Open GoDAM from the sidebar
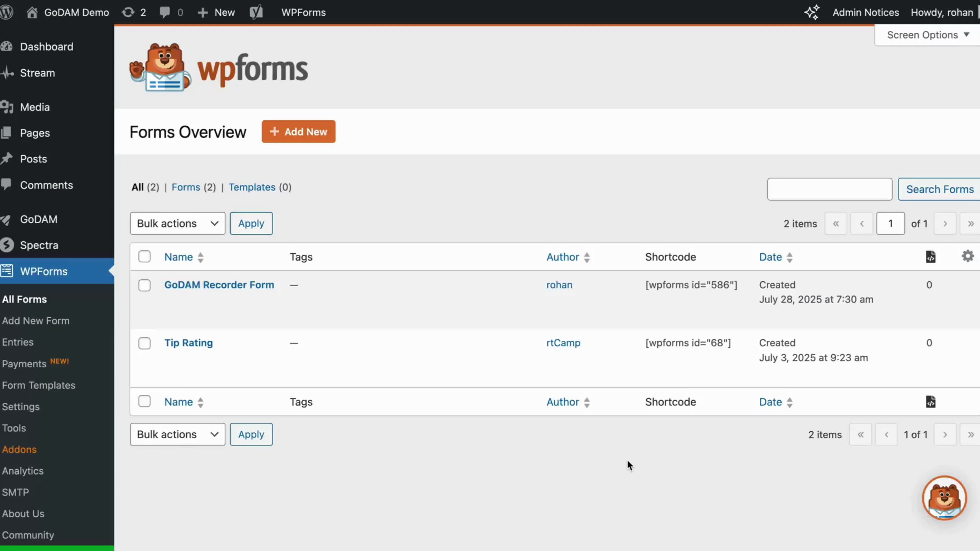 pos(39,219)
